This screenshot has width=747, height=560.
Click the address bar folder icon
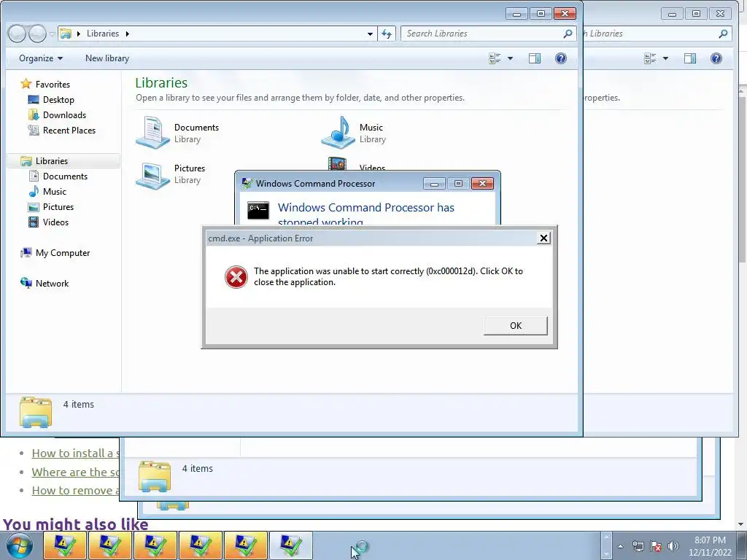(66, 34)
